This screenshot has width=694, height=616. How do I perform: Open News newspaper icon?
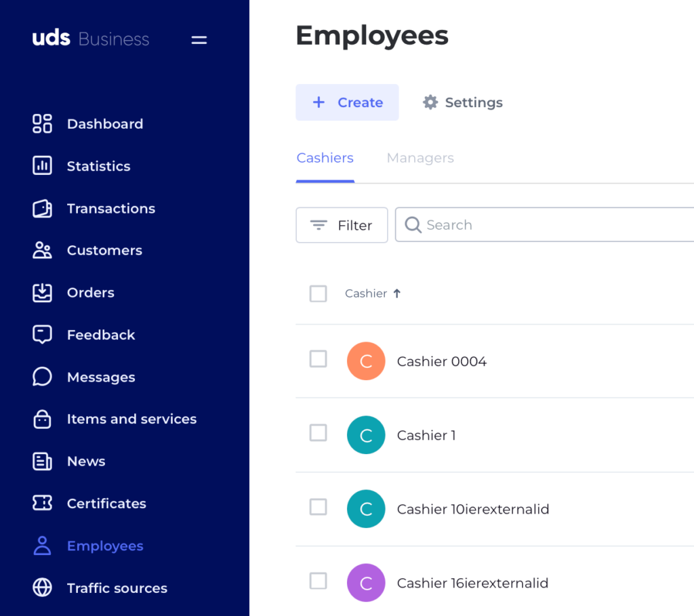(42, 461)
